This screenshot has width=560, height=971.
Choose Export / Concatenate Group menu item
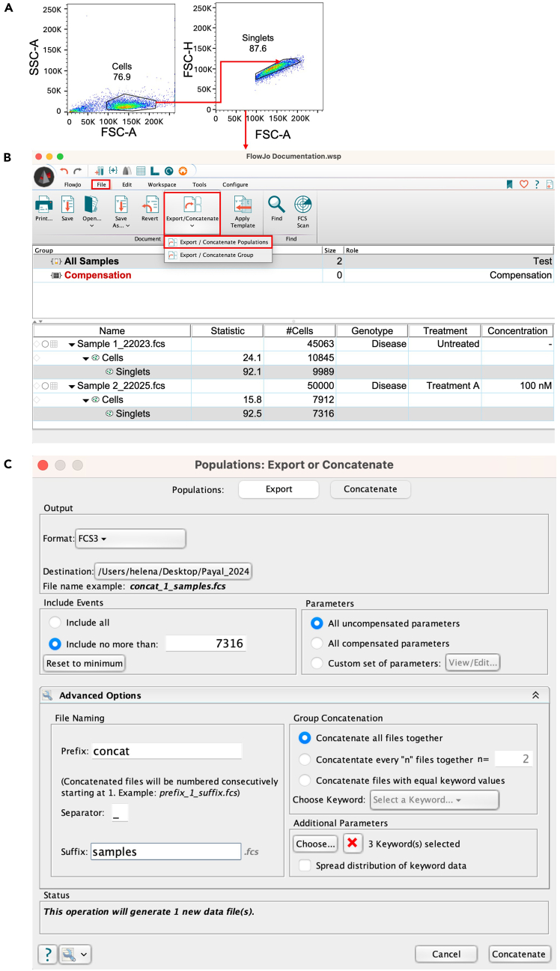tap(218, 255)
